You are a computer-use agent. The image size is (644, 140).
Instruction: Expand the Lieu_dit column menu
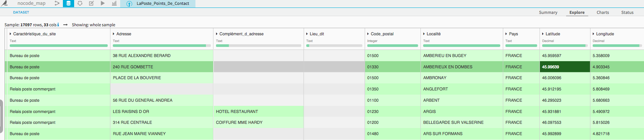pyautogui.click(x=307, y=34)
